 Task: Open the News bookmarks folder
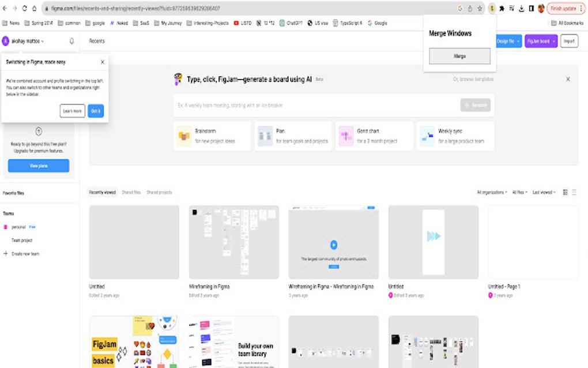coord(11,23)
